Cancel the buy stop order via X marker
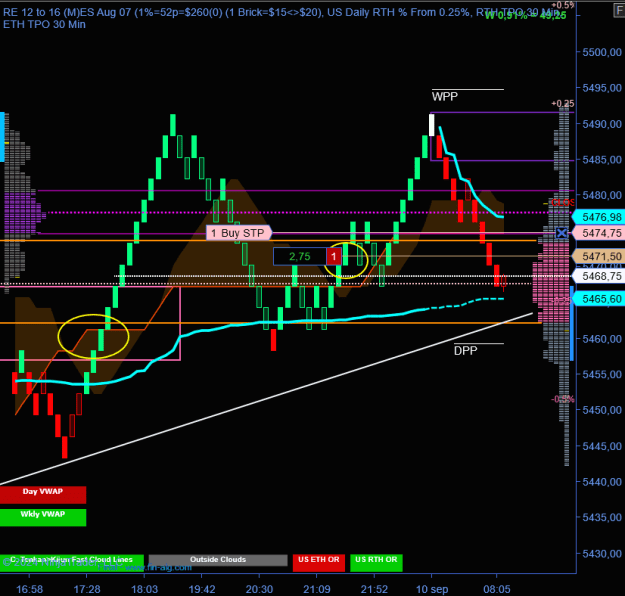The height and width of the screenshot is (596, 625). tap(562, 233)
